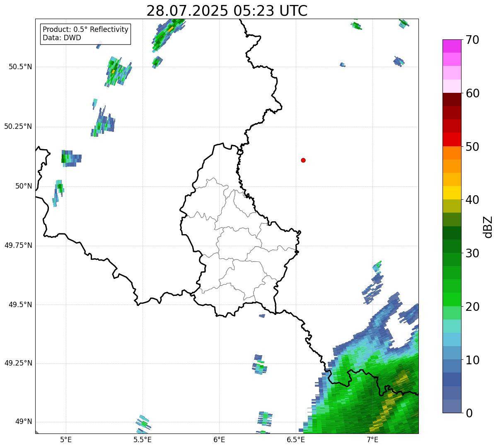Click the 5°E longitude label
The image size is (498, 448).
point(66,439)
